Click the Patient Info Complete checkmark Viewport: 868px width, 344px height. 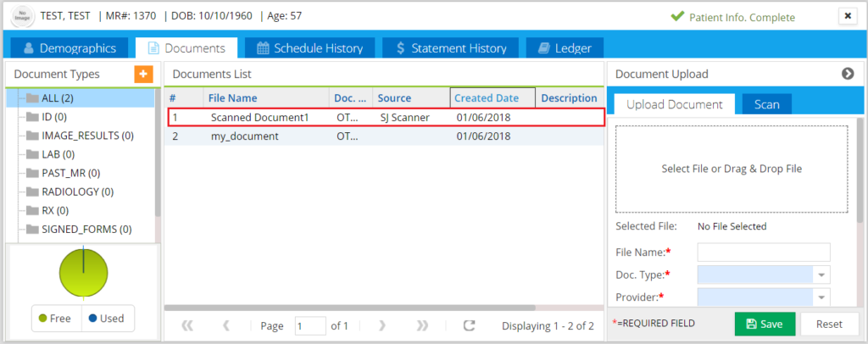676,17
